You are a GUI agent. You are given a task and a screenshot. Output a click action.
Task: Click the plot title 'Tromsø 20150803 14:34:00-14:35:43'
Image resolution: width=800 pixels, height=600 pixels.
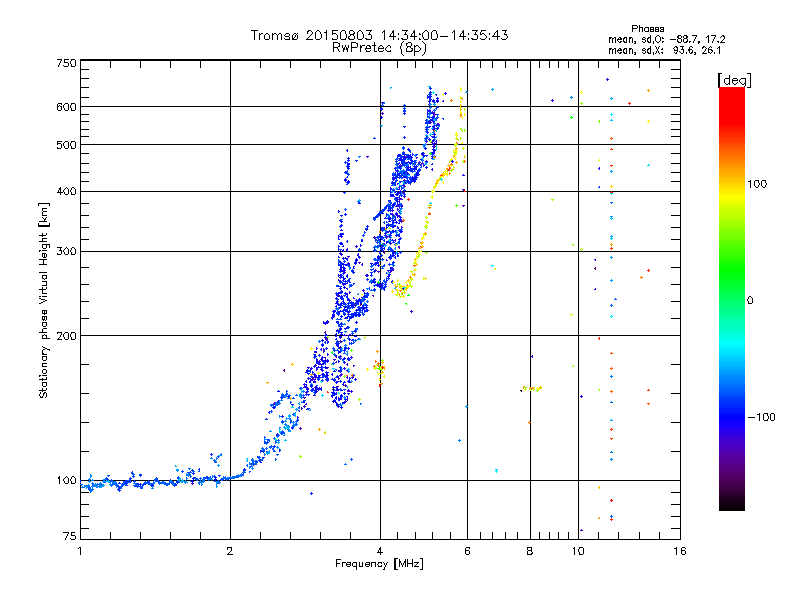point(379,35)
